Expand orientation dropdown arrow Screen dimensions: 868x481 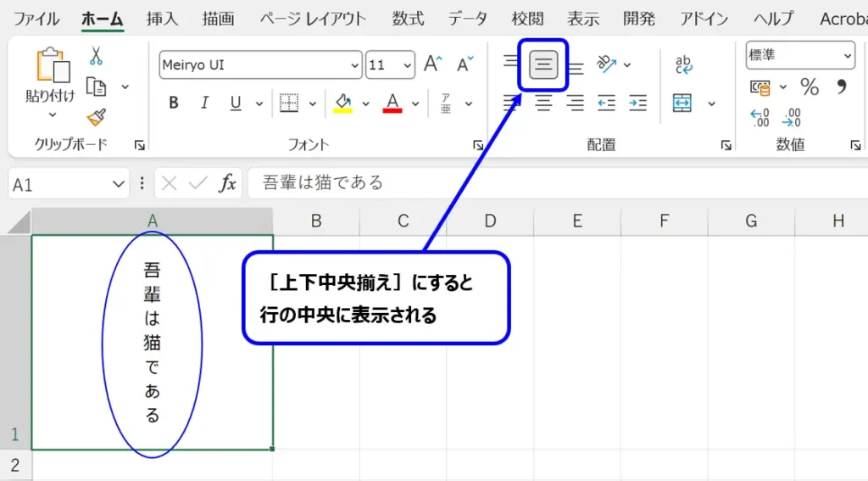pos(626,64)
